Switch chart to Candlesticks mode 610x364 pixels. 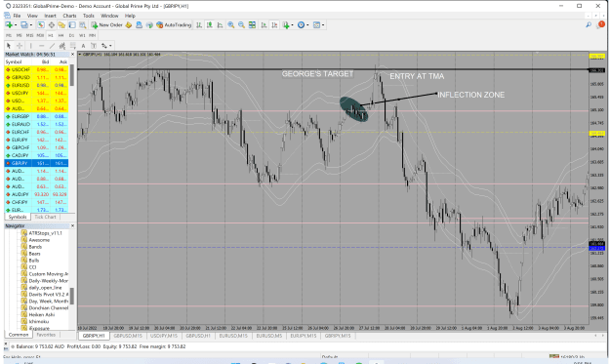pos(209,25)
